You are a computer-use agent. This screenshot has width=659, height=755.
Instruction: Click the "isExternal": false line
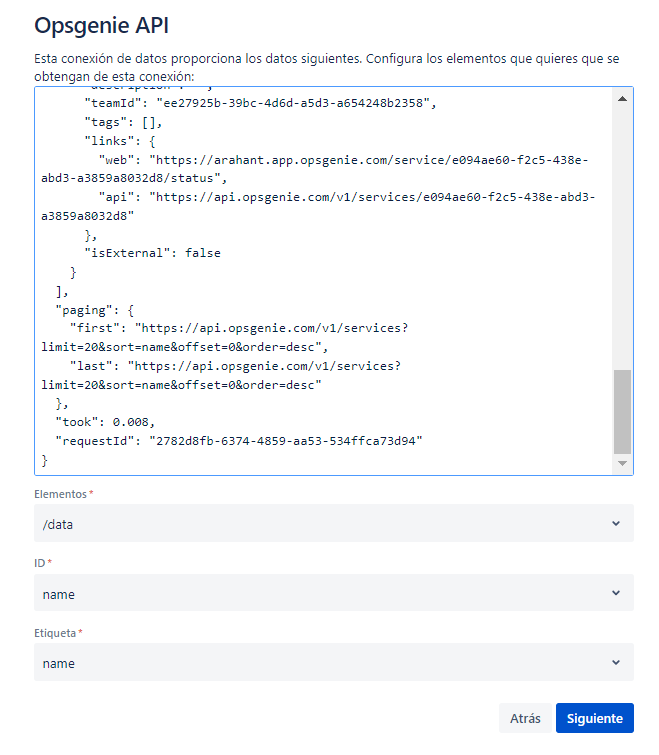tap(152, 253)
